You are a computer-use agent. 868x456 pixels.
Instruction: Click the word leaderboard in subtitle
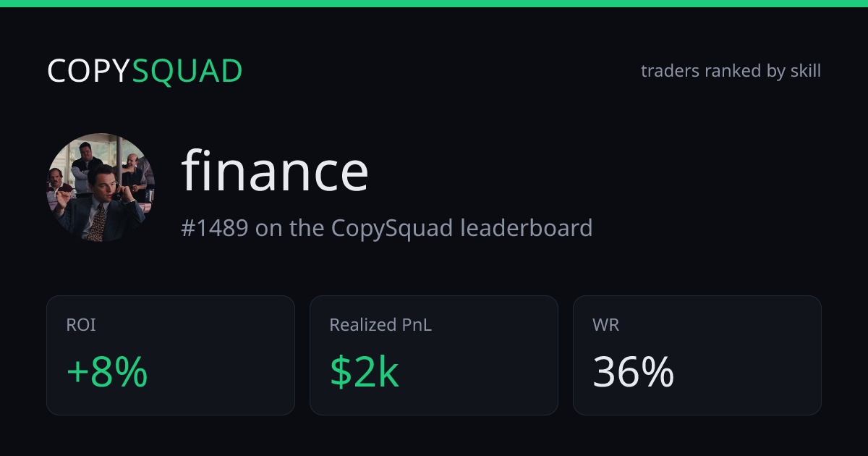click(527, 228)
